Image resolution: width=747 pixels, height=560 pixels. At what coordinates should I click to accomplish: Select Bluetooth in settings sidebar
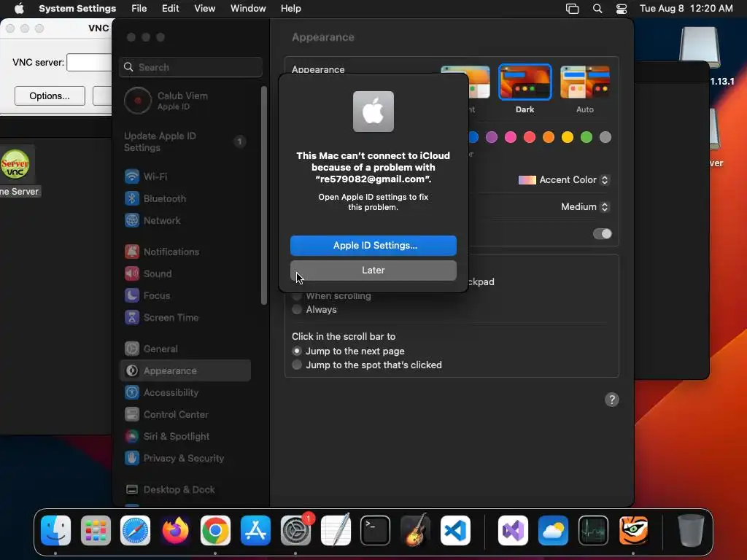pos(185,198)
